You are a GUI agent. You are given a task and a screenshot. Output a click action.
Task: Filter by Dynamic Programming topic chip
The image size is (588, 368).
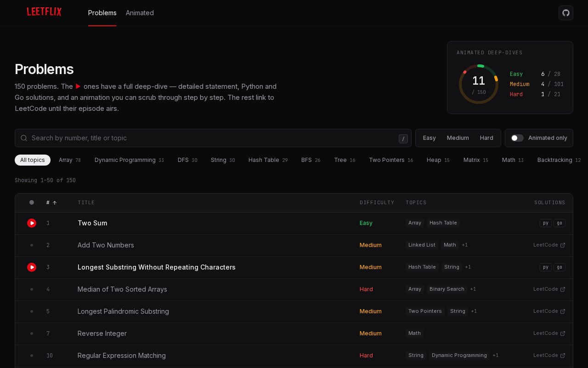(129, 160)
